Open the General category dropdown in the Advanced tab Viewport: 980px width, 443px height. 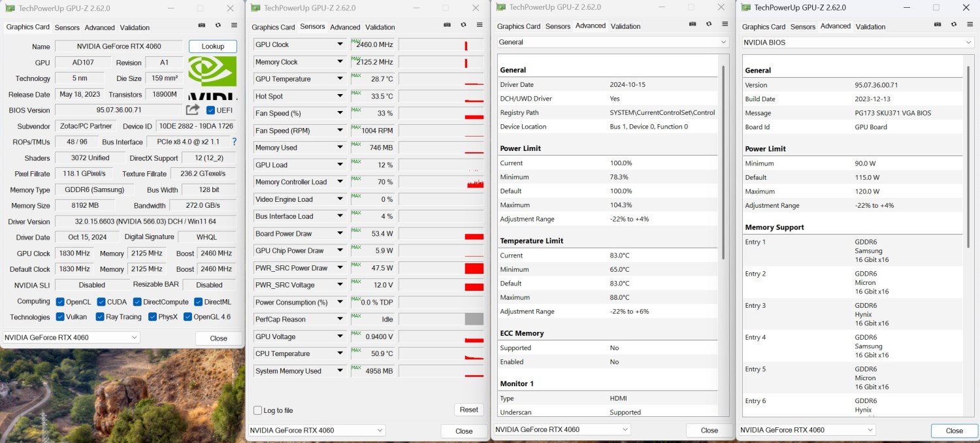613,42
